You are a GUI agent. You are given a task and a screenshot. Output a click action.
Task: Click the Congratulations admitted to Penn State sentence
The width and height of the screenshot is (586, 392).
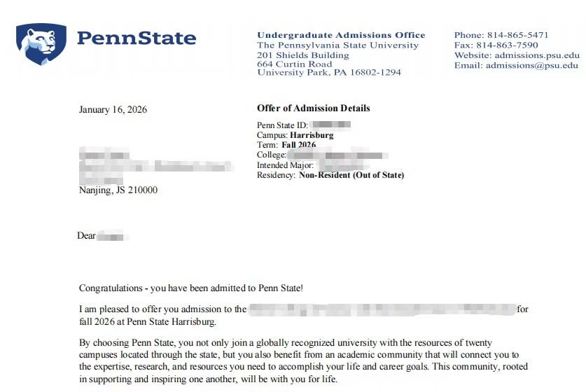(190, 288)
